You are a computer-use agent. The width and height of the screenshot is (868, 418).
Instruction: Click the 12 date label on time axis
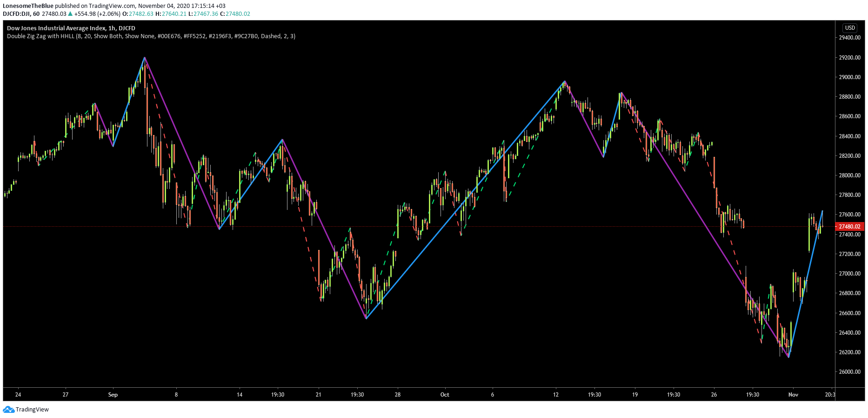(556, 395)
